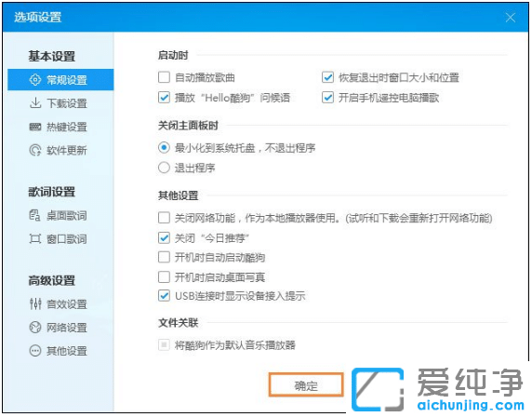532x417 pixels.
Task: Click the 启动时 group label
Action: [173, 55]
